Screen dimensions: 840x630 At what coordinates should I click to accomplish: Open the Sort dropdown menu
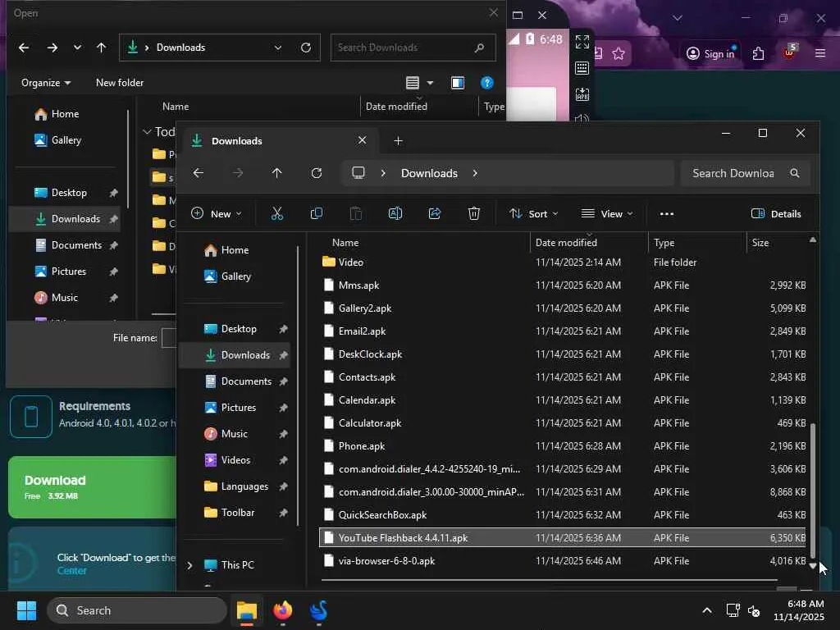[x=533, y=213]
